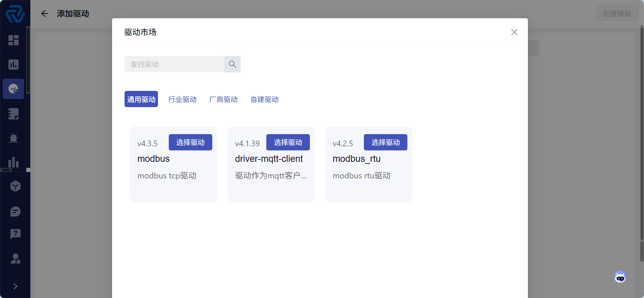Click version label v4.1.39

coord(247,144)
